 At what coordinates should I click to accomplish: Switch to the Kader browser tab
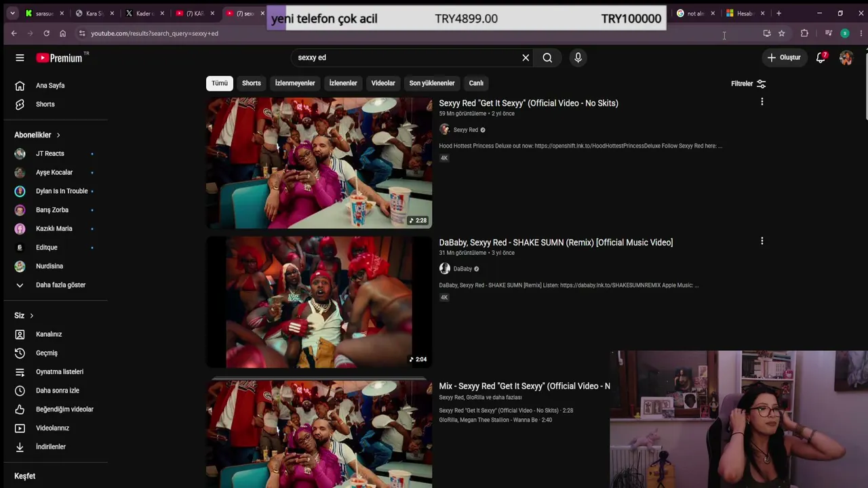(144, 13)
